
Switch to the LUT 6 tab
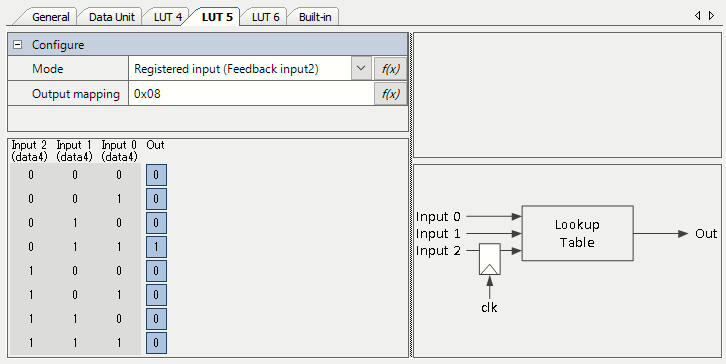(x=265, y=17)
